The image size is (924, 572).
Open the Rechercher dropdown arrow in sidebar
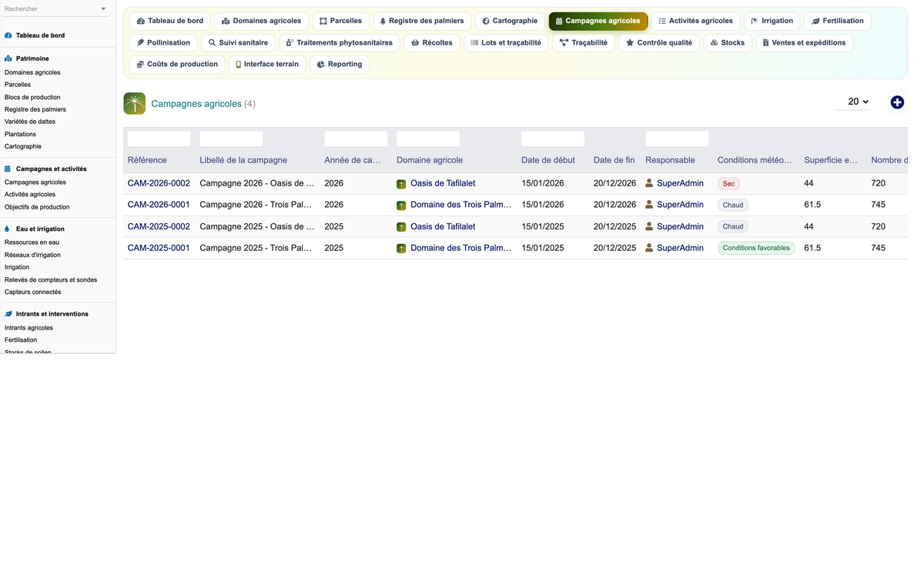coord(103,9)
